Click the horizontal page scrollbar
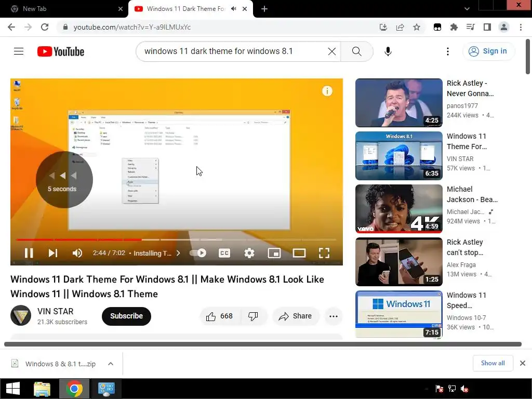 (x=262, y=344)
